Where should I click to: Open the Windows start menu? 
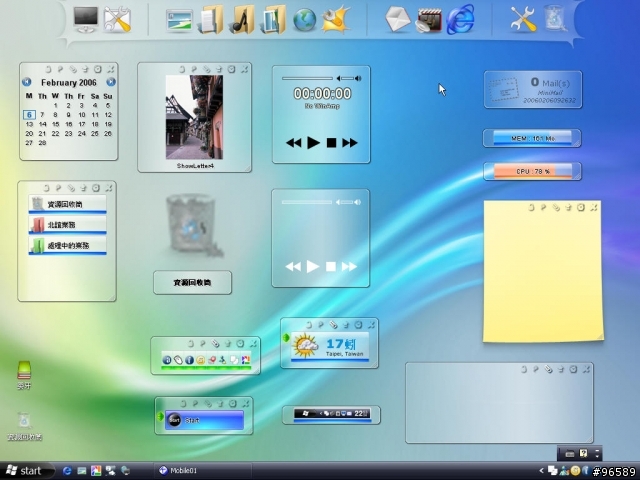25,471
